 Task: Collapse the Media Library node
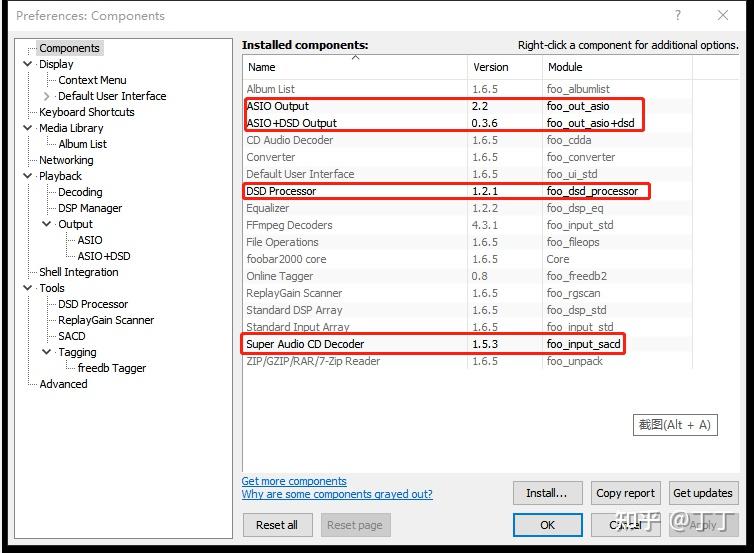pos(28,128)
